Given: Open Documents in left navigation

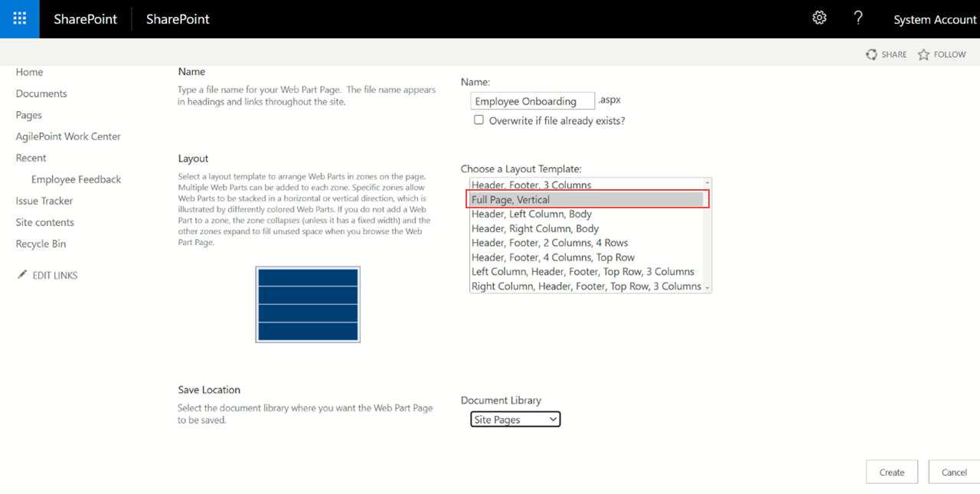Looking at the screenshot, I should pyautogui.click(x=41, y=93).
